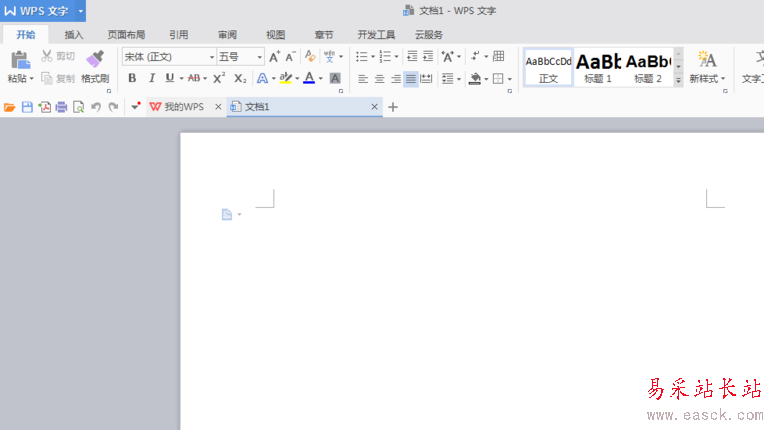Image resolution: width=764 pixels, height=430 pixels.
Task: Open highlight color dropdown arrow
Action: (297, 78)
